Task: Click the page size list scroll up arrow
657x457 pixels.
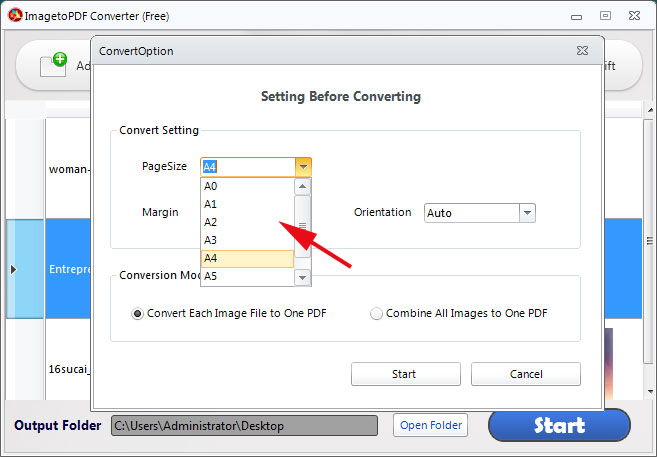Action: (303, 186)
